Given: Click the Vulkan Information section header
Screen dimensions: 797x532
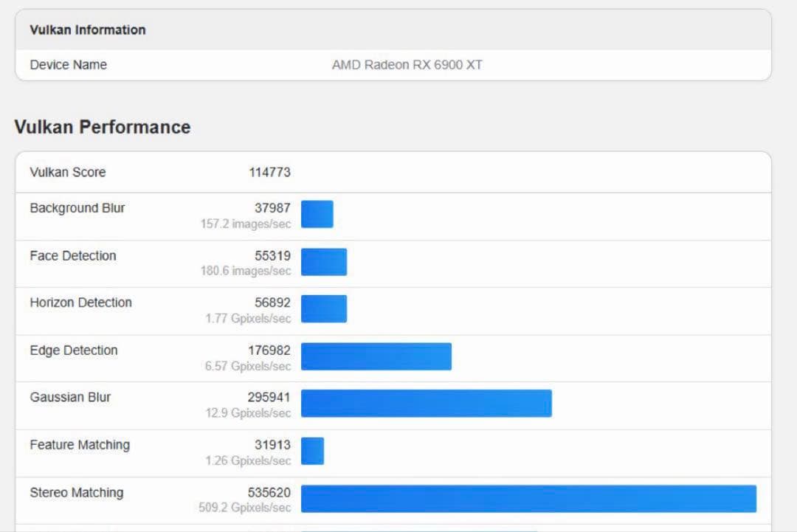Looking at the screenshot, I should click(87, 30).
